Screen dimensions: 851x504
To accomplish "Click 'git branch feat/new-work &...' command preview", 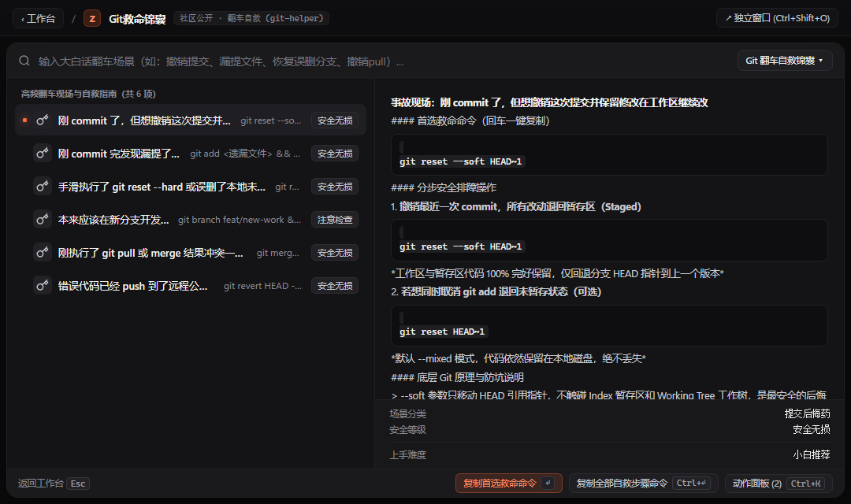I will click(x=240, y=220).
